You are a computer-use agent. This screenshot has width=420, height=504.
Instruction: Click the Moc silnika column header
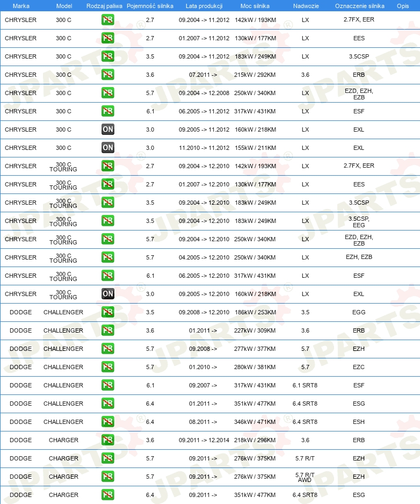[255, 6]
